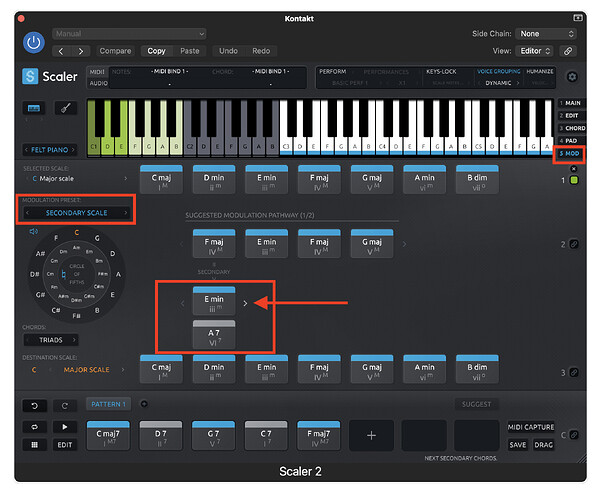
Task: Select the PATTERN 1 tab
Action: tap(108, 404)
